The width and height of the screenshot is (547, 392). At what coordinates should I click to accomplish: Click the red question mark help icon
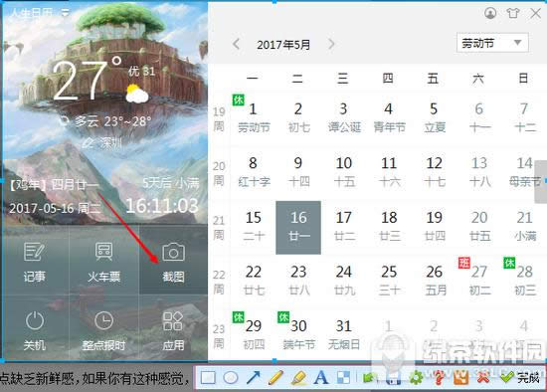tap(439, 378)
